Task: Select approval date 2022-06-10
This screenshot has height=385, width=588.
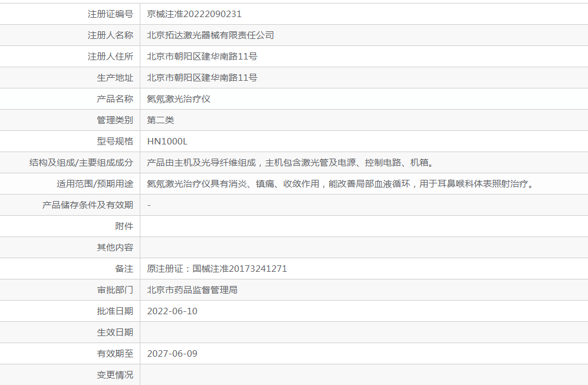Action: click(x=172, y=311)
